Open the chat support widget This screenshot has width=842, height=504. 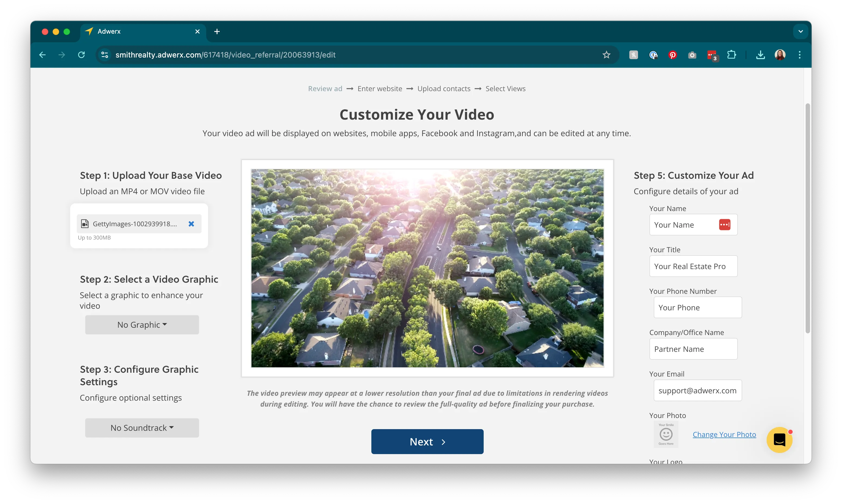tap(779, 439)
